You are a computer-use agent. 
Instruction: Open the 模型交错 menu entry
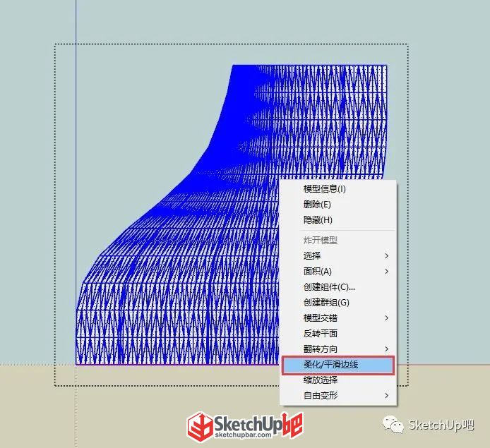tap(338, 317)
